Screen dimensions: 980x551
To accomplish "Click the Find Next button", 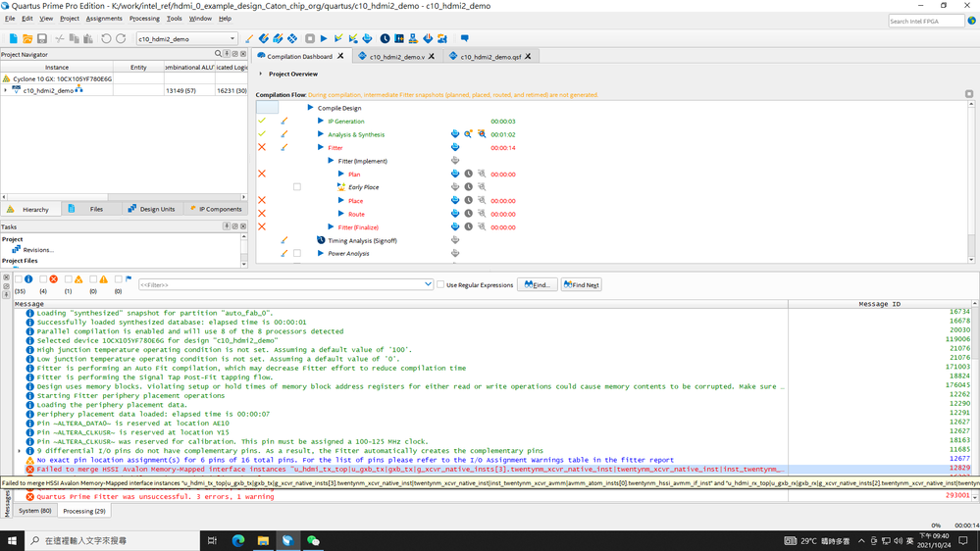I will coord(581,285).
